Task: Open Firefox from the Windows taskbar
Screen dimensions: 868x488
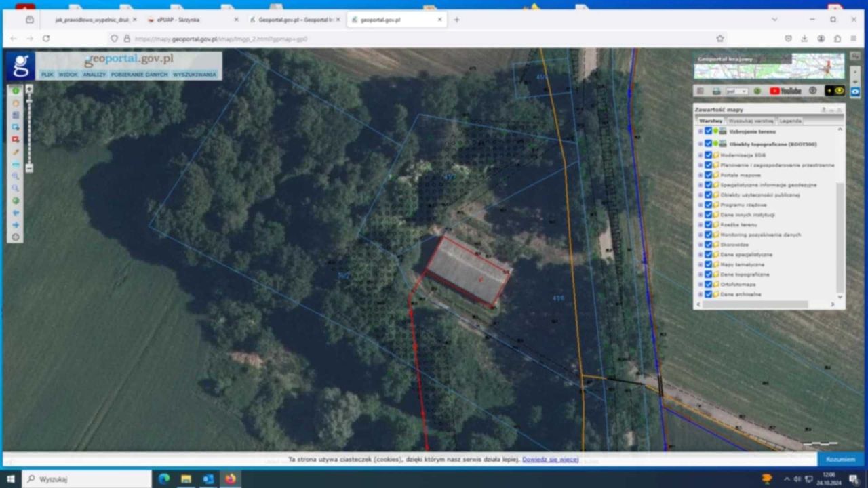Action: click(x=230, y=479)
